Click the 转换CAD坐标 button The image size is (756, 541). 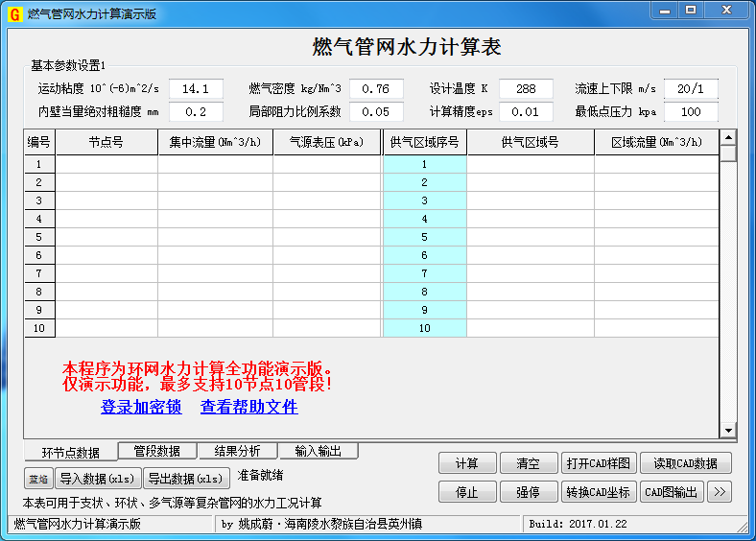pyautogui.click(x=598, y=492)
